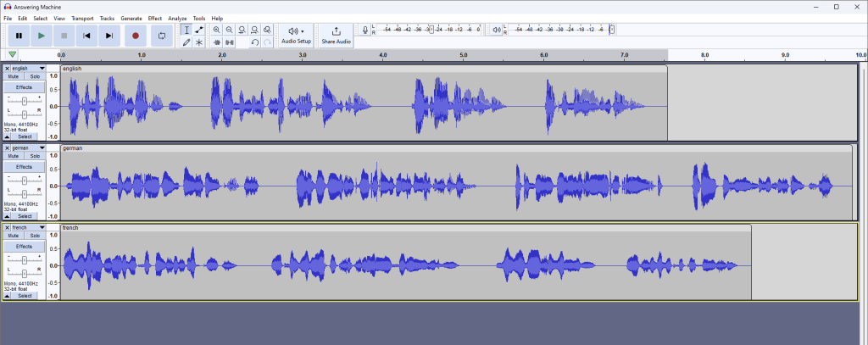
Task: Skip to start of the project
Action: [87, 36]
